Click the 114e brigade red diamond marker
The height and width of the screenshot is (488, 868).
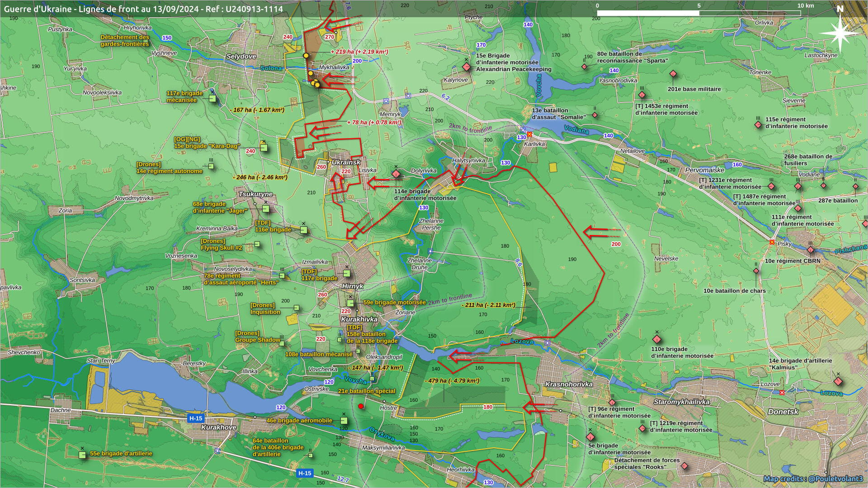[396, 174]
